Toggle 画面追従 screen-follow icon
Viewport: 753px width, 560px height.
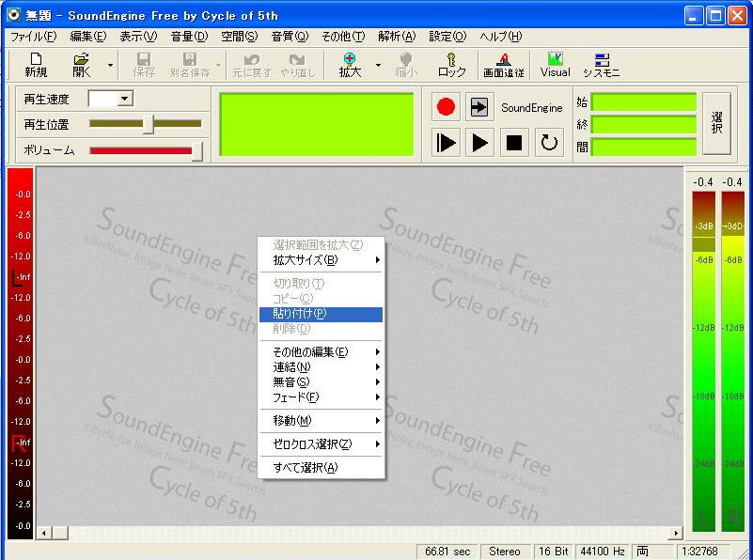(x=503, y=65)
